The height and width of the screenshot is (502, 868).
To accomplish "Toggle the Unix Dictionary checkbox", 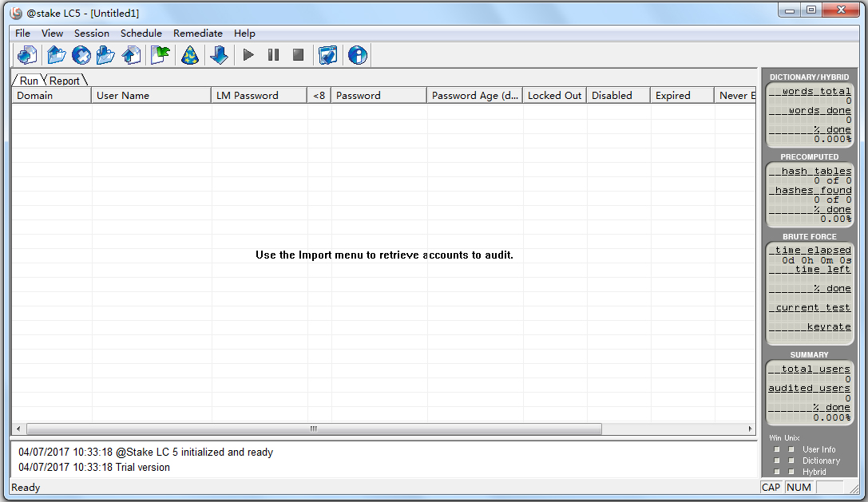I will 791,460.
